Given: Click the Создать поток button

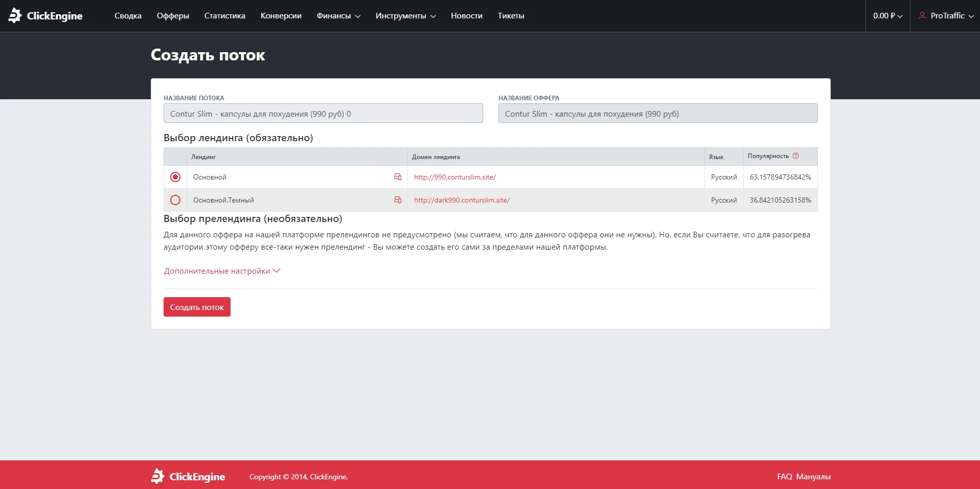Looking at the screenshot, I should 197,307.
